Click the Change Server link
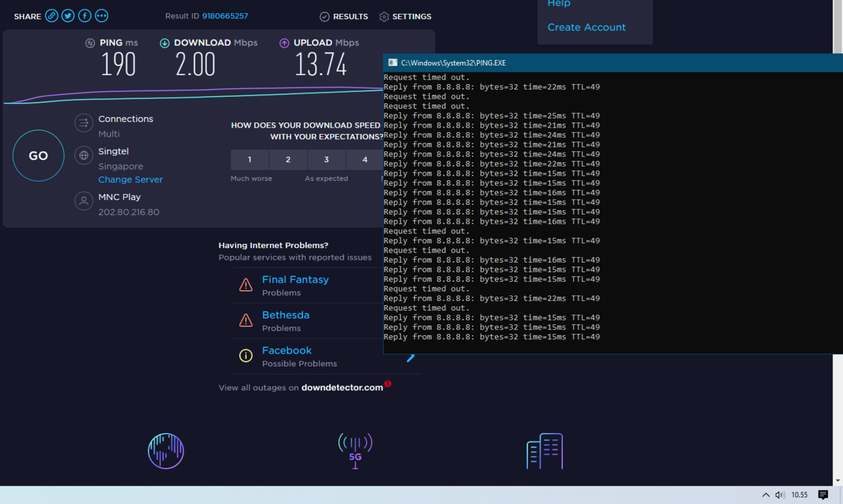 coord(130,180)
